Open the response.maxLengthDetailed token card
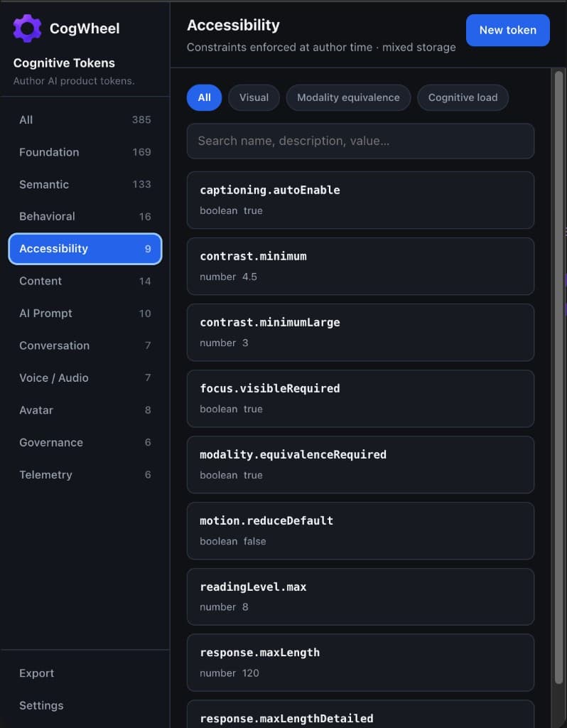Image resolution: width=567 pixels, height=728 pixels. [360, 714]
